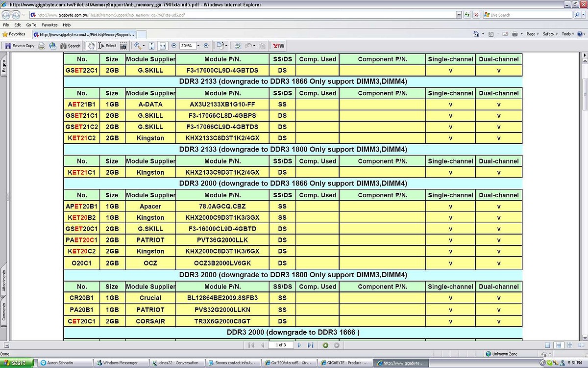Open the Tools menu dropdown
The width and height of the screenshot is (588, 368).
[568, 34]
